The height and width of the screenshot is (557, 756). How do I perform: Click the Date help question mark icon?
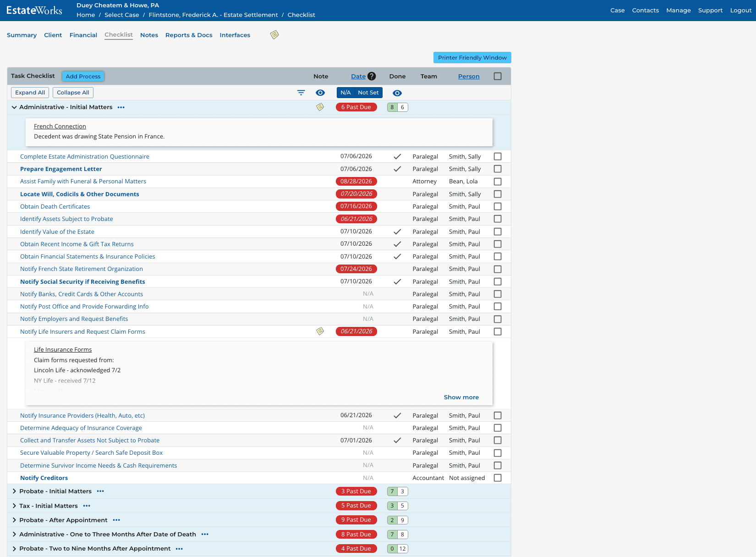click(372, 76)
